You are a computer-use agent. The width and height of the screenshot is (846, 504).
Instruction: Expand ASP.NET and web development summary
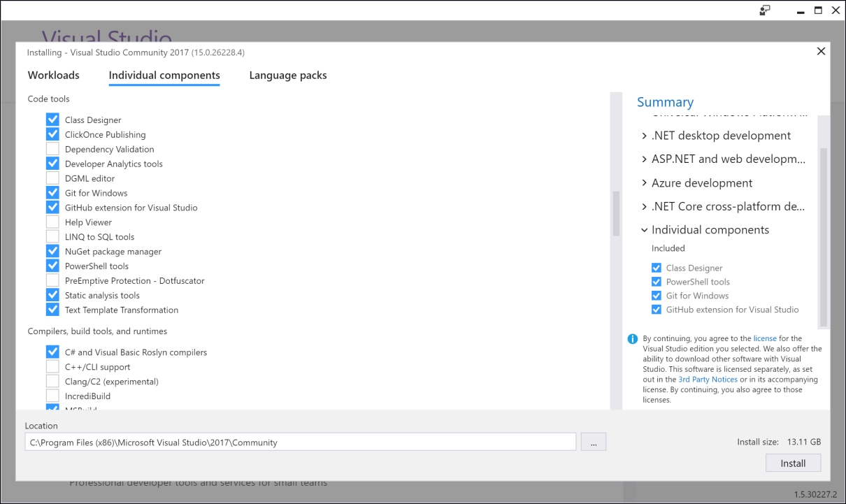coord(644,159)
